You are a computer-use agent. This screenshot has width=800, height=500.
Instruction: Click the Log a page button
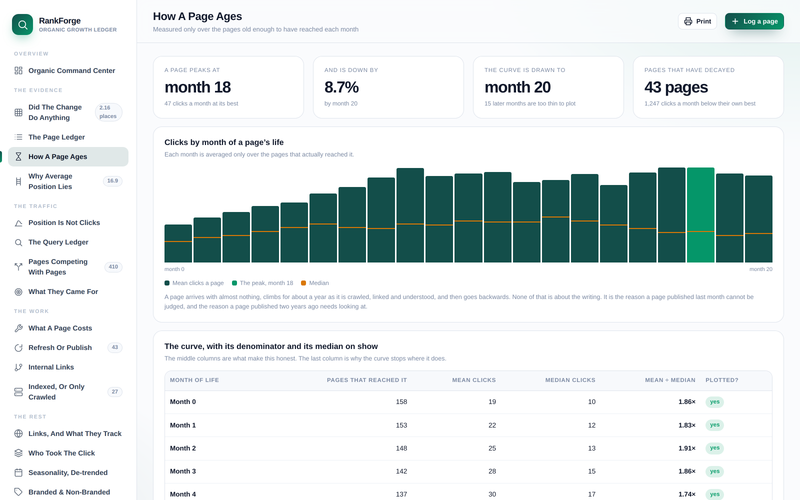pos(754,21)
